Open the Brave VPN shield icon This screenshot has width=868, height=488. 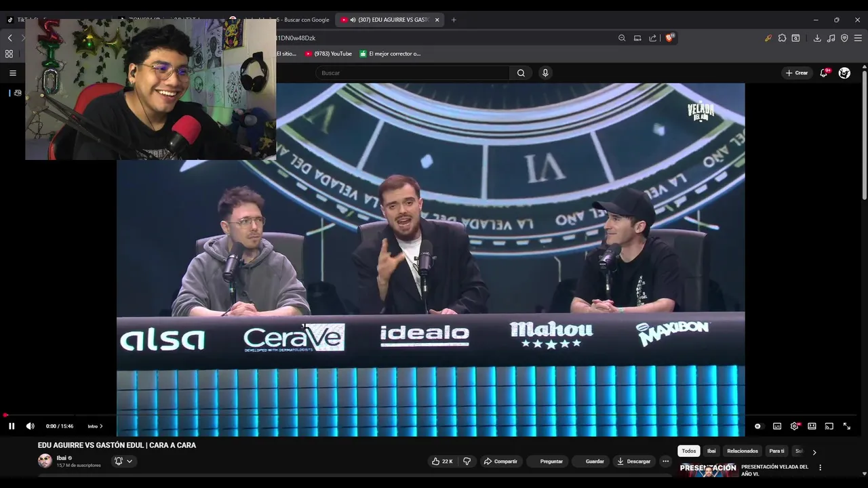(x=844, y=38)
